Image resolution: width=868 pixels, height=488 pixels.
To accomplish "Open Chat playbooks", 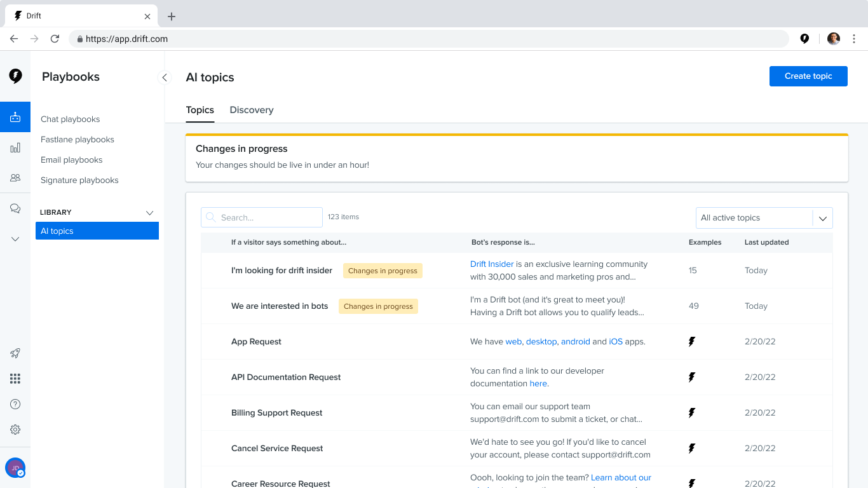I will pos(71,119).
